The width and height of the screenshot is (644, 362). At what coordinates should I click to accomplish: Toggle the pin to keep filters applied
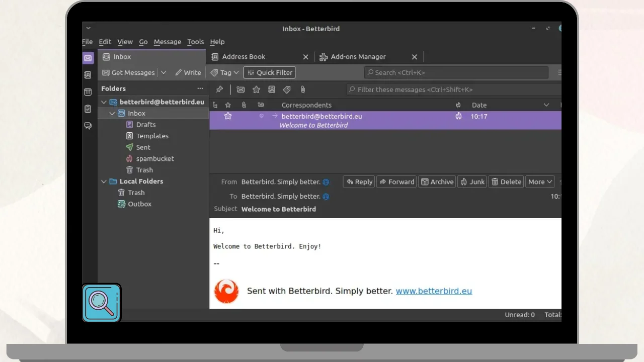219,89
